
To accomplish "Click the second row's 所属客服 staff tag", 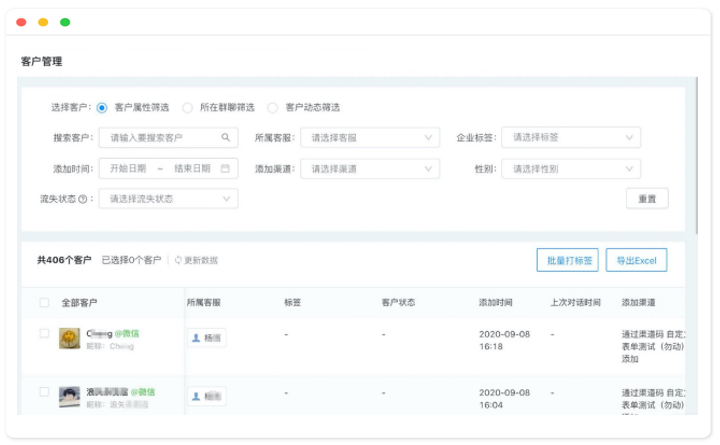I will [x=207, y=396].
